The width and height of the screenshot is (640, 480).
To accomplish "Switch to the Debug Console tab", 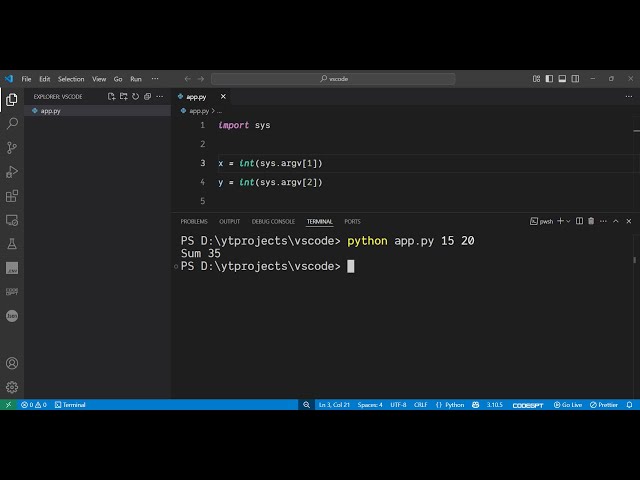I will (x=273, y=221).
